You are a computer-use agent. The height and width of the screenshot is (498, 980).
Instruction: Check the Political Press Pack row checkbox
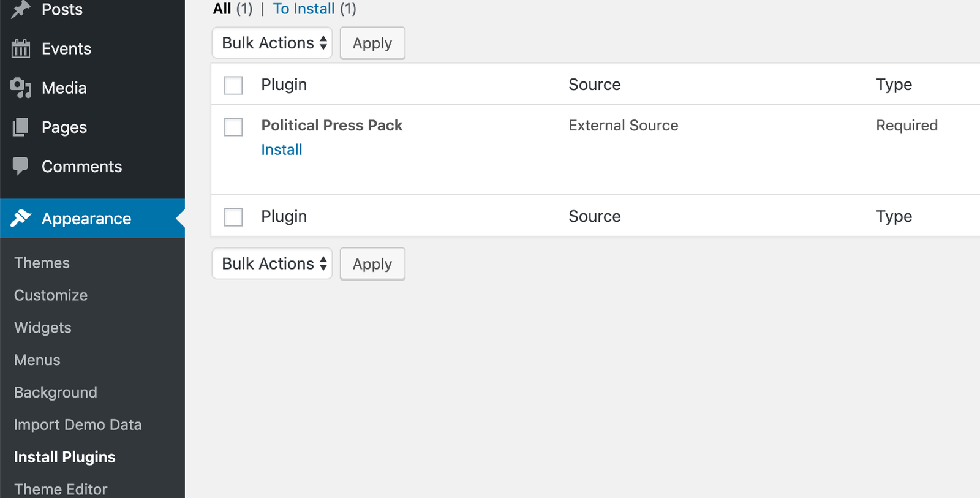click(233, 127)
